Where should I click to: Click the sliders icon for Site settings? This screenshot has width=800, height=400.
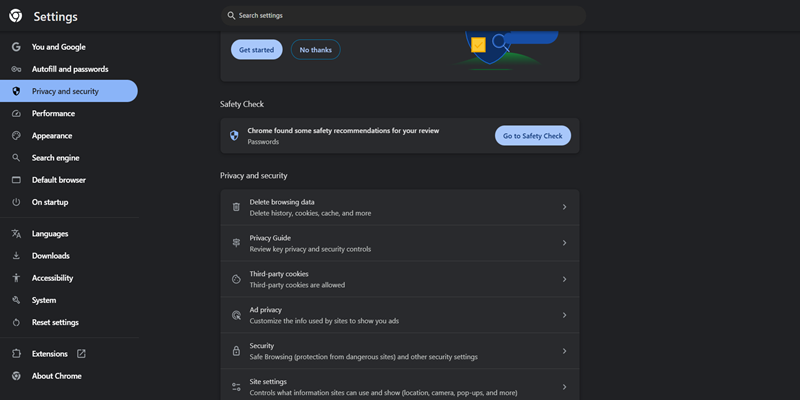(x=236, y=387)
